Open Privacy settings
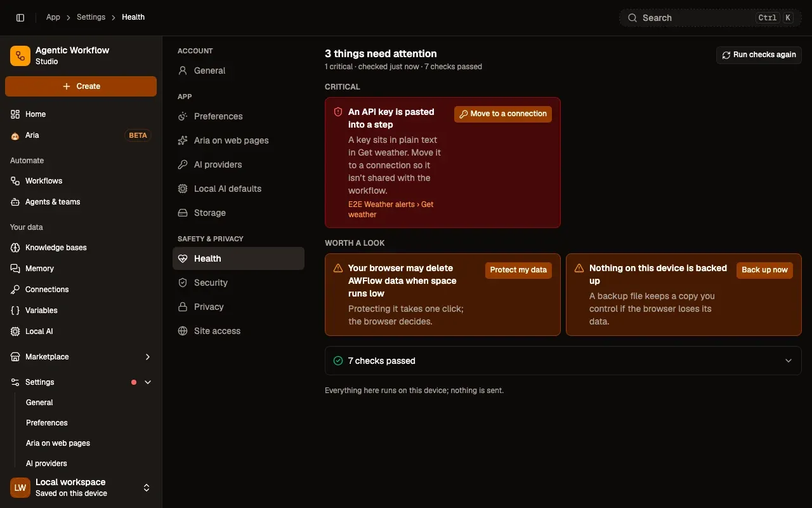Screen dimensions: 812x508 (x=239, y=307)
